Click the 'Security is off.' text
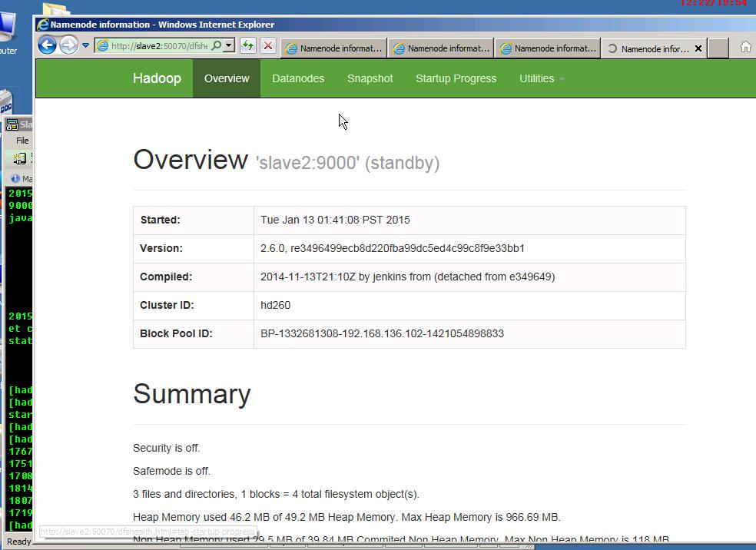The image size is (756, 550). (x=167, y=448)
